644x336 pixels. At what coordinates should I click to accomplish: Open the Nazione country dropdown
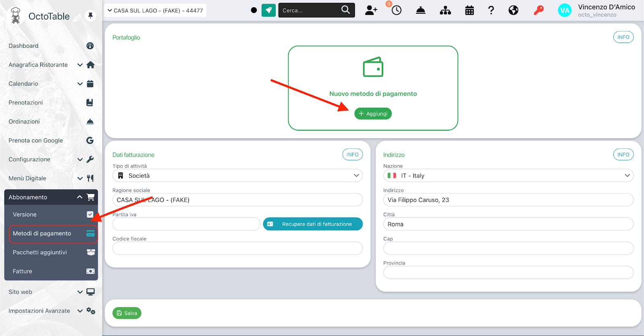(x=508, y=176)
